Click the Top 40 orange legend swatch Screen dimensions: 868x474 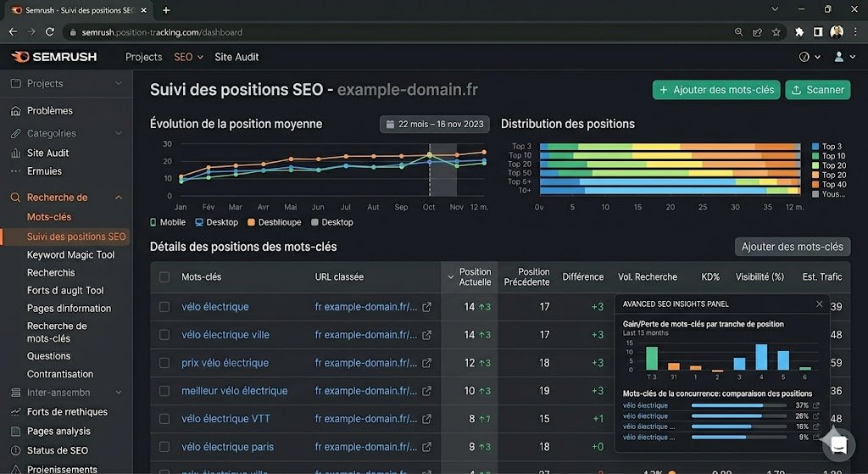(815, 184)
